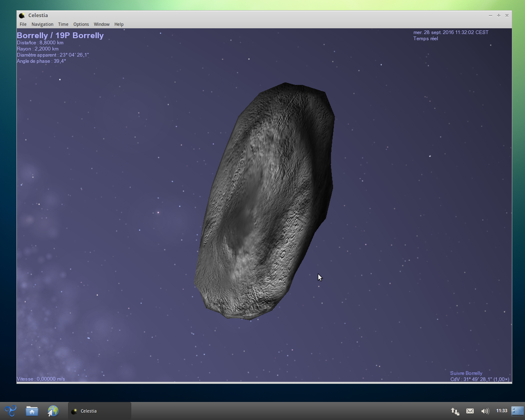Open the Options menu
Image resolution: width=525 pixels, height=420 pixels.
[x=81, y=24]
